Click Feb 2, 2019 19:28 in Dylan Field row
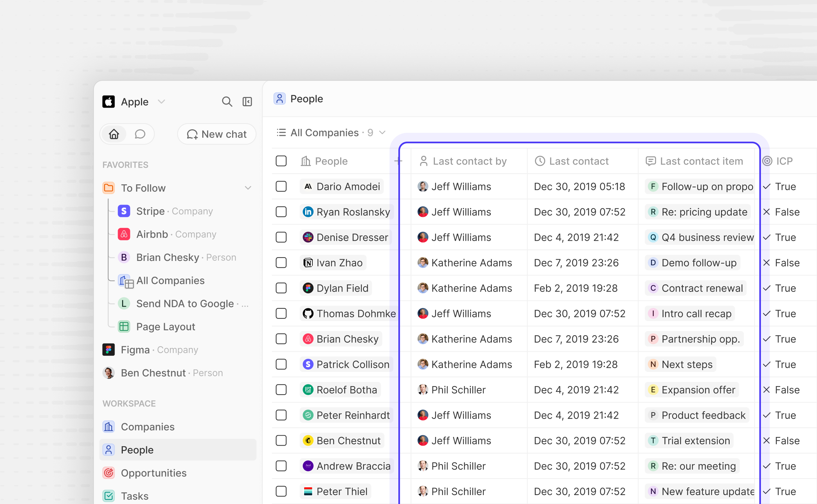Image resolution: width=817 pixels, height=504 pixels. tap(576, 288)
